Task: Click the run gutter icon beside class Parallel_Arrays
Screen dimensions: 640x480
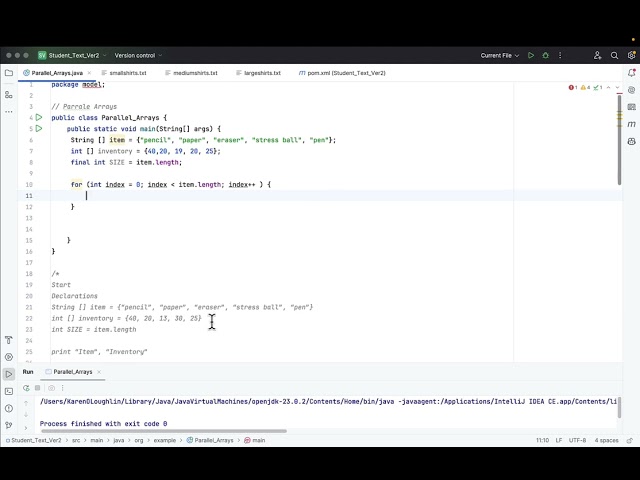Action: [39, 118]
